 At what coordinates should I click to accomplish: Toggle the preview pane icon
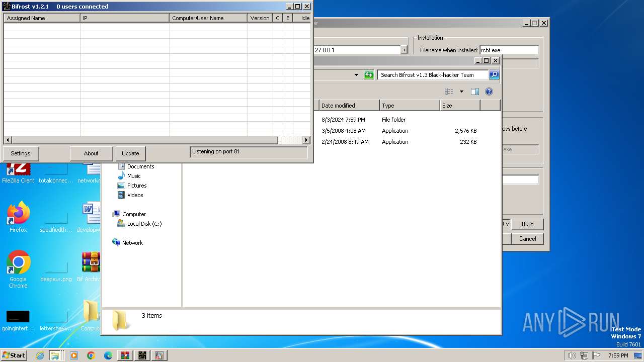pyautogui.click(x=474, y=92)
